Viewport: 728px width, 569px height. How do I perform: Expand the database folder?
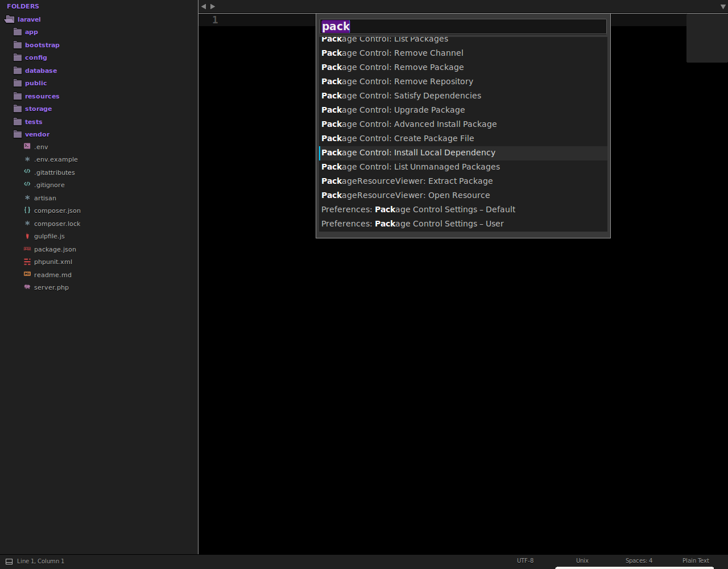click(18, 71)
